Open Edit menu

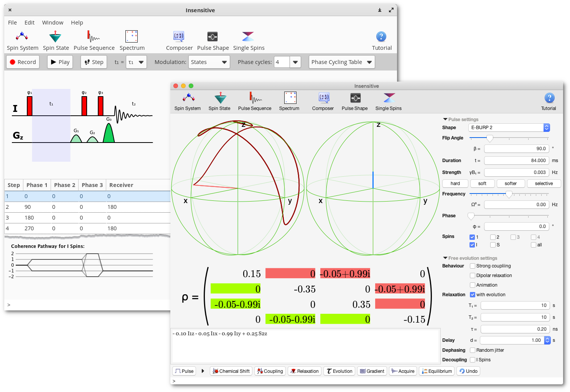[30, 23]
